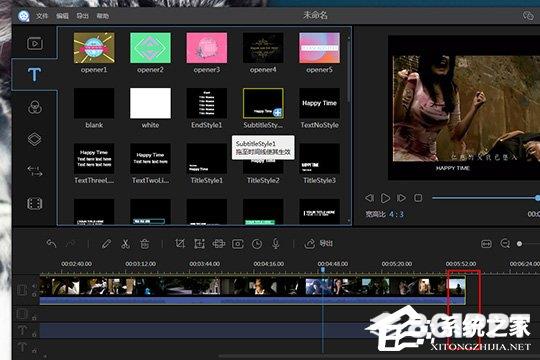Select the opener4 template
The width and height of the screenshot is (540, 360).
click(263, 48)
